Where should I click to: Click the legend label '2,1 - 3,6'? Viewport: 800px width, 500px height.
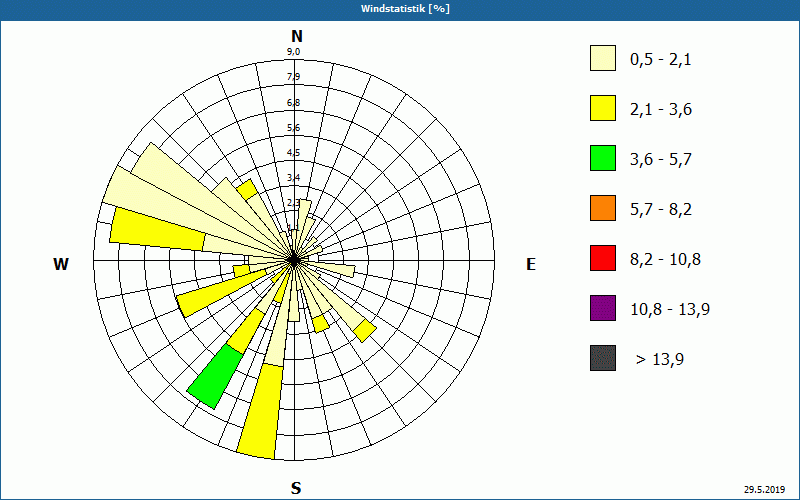661,110
